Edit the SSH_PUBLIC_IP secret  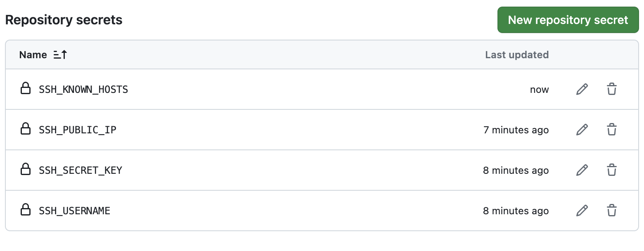tap(582, 130)
